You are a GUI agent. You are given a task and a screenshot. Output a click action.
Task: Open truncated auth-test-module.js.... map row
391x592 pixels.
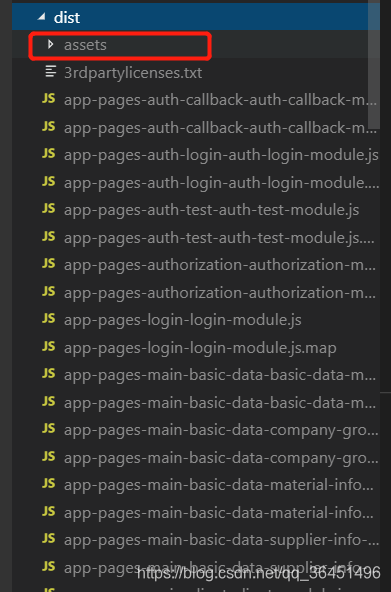tap(219, 238)
